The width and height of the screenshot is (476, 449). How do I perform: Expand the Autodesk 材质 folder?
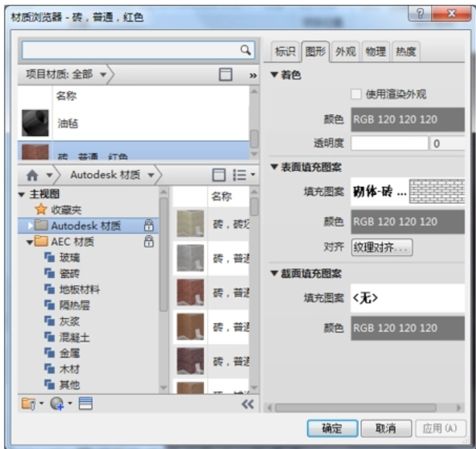pyautogui.click(x=30, y=226)
